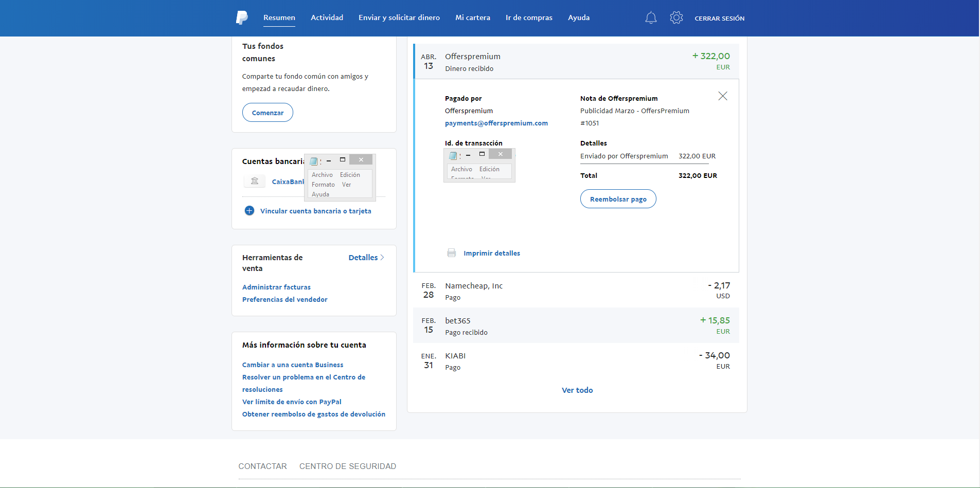This screenshot has width=980, height=488.
Task: Collapse the Offerspremium ABR. 13 transaction row
Action: [x=576, y=62]
